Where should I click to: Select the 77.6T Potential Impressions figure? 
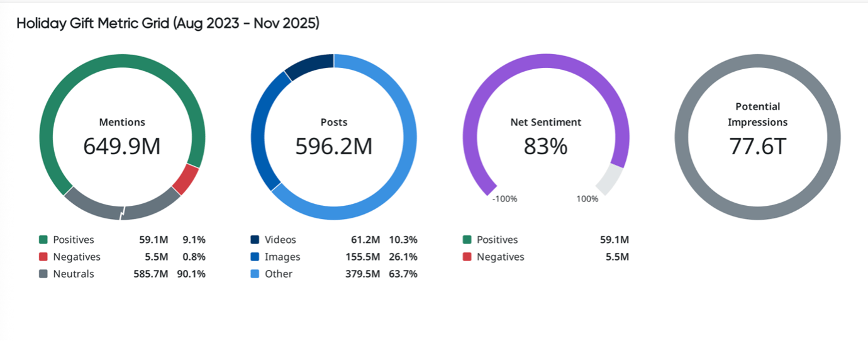pos(757,146)
